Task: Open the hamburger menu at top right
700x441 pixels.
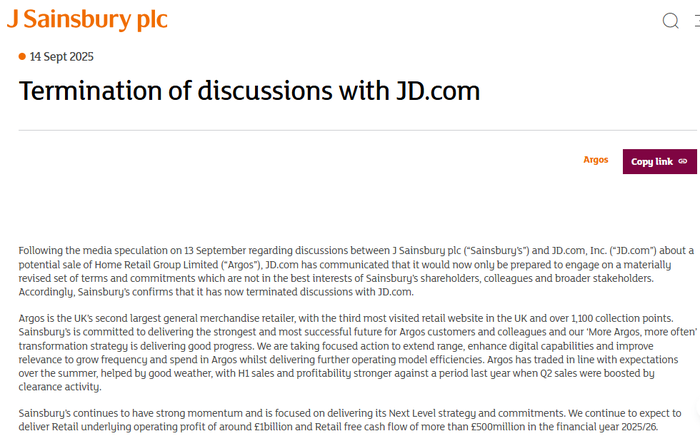Action: click(x=697, y=21)
